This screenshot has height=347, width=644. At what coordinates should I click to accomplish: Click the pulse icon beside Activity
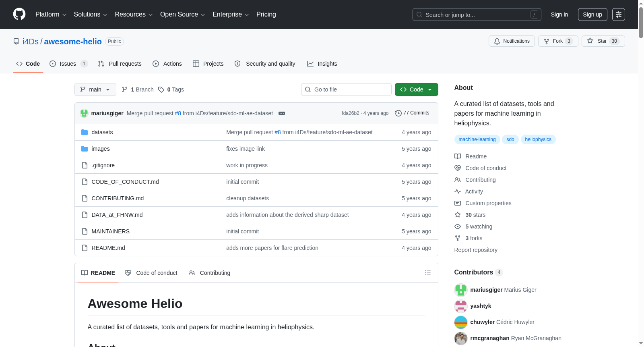point(458,191)
